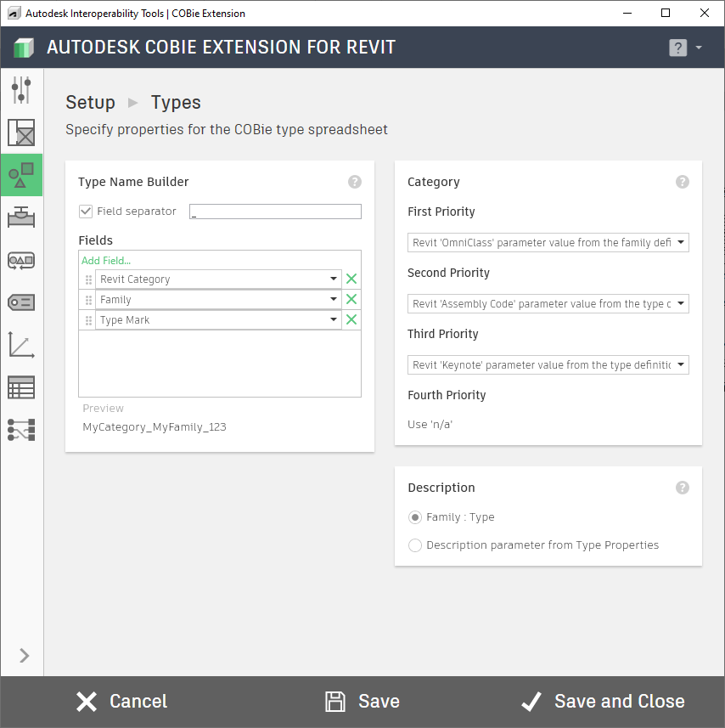This screenshot has width=725, height=728.
Task: Click the coordinates axes icon in sidebar
Action: (x=21, y=345)
